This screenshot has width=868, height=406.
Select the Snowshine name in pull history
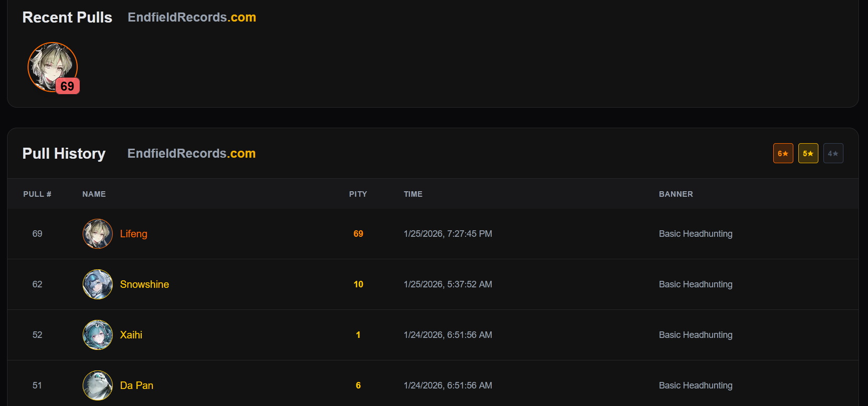(x=144, y=284)
